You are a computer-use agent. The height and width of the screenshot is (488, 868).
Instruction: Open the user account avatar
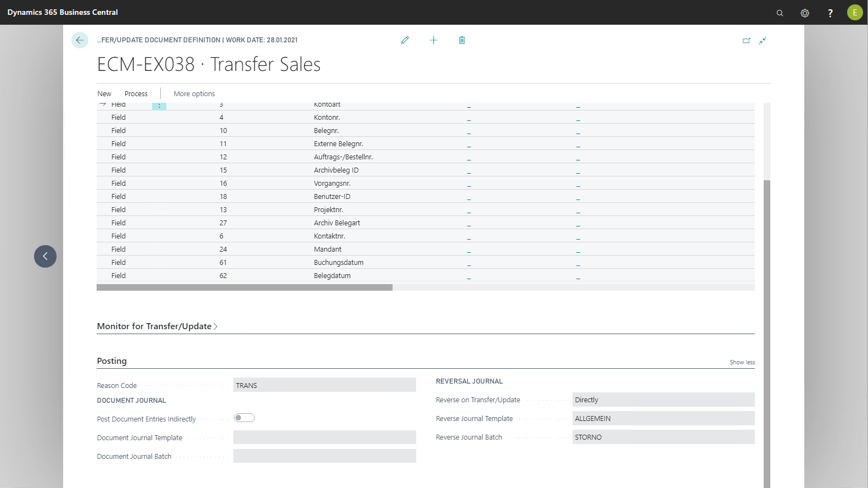[854, 13]
